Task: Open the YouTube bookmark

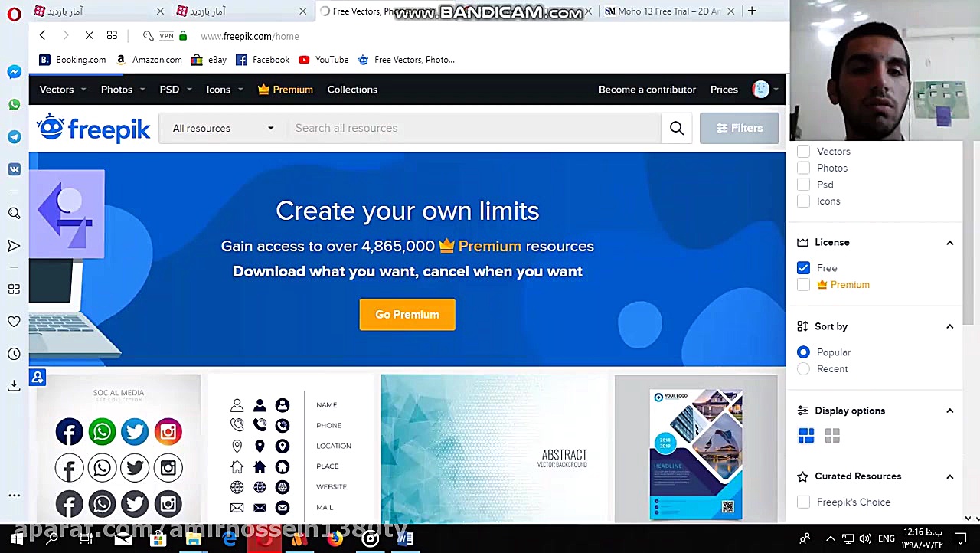Action: pos(324,60)
